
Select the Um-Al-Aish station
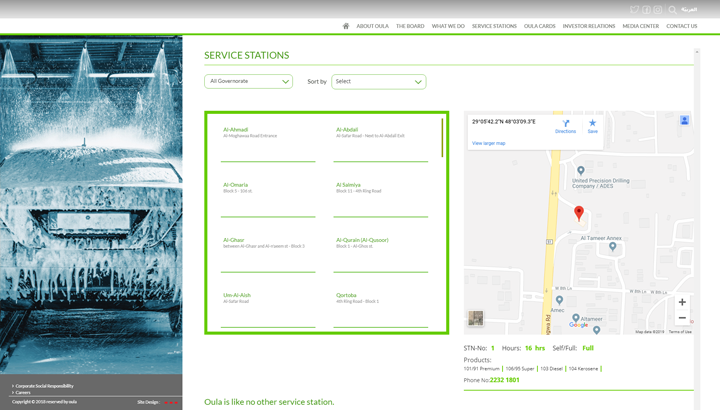237,295
